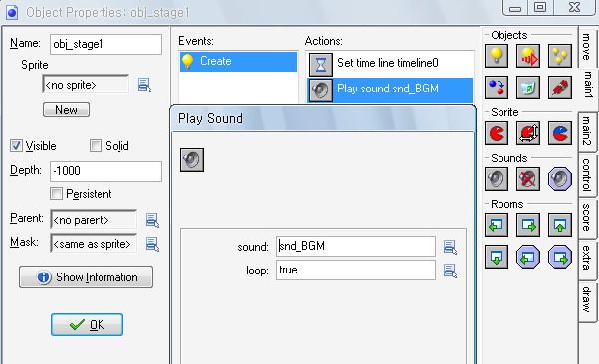Viewport: 599px width, 364px height.
Task: Click the hourglass icon of Set time line action
Action: tap(320, 65)
